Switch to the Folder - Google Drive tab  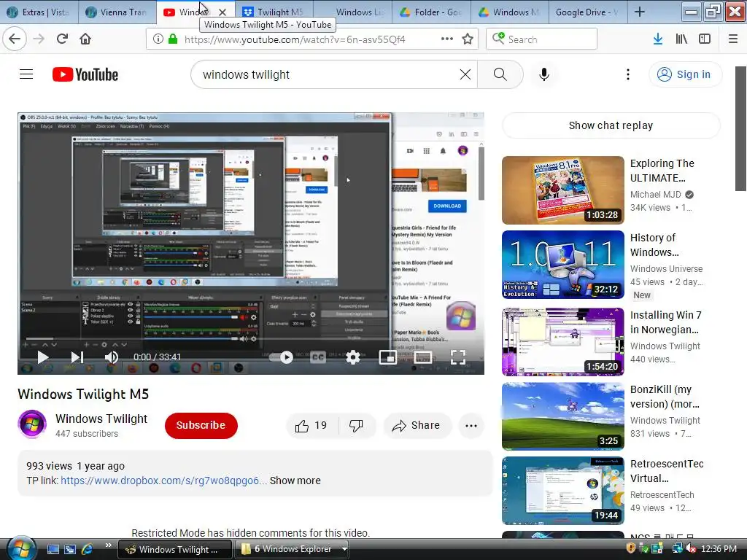[x=430, y=12]
